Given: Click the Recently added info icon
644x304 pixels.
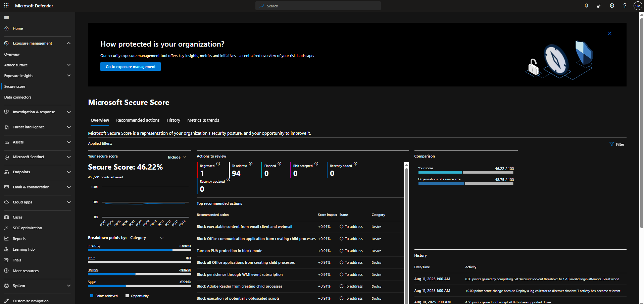Looking at the screenshot, I should coord(355,164).
